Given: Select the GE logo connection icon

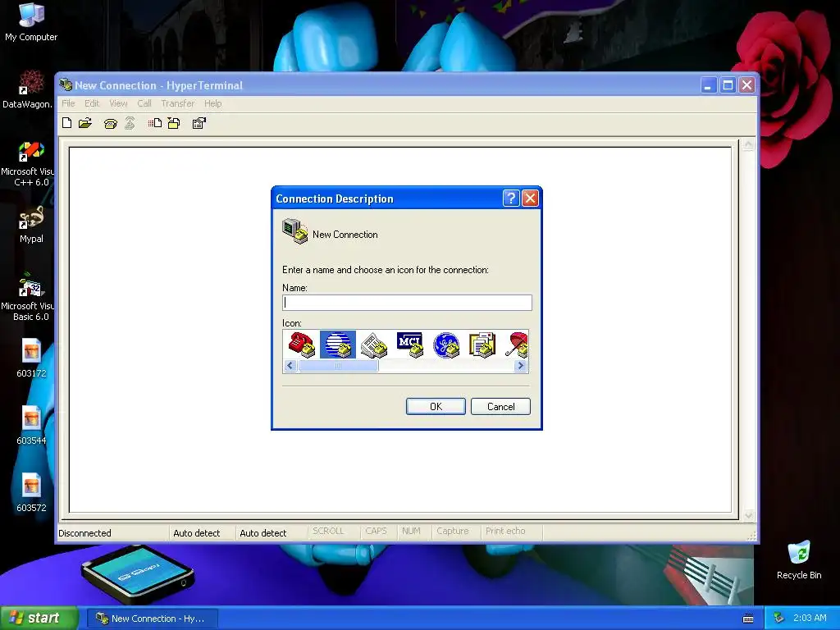Looking at the screenshot, I should 446,345.
